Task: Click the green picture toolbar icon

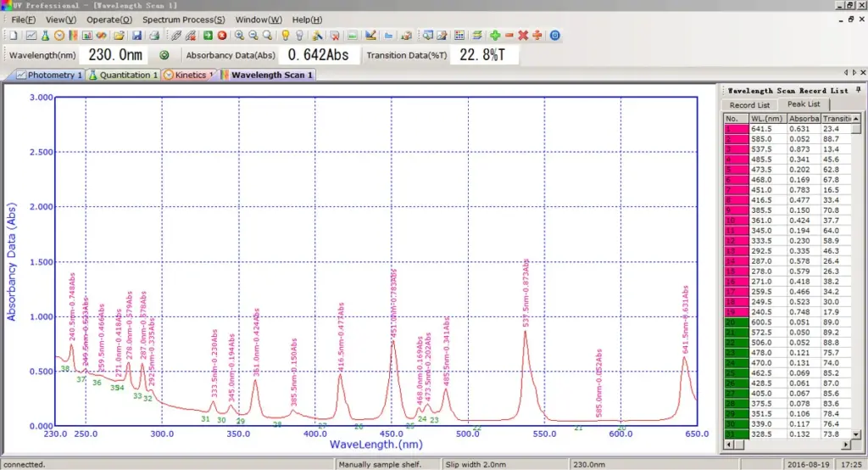Action: click(353, 36)
